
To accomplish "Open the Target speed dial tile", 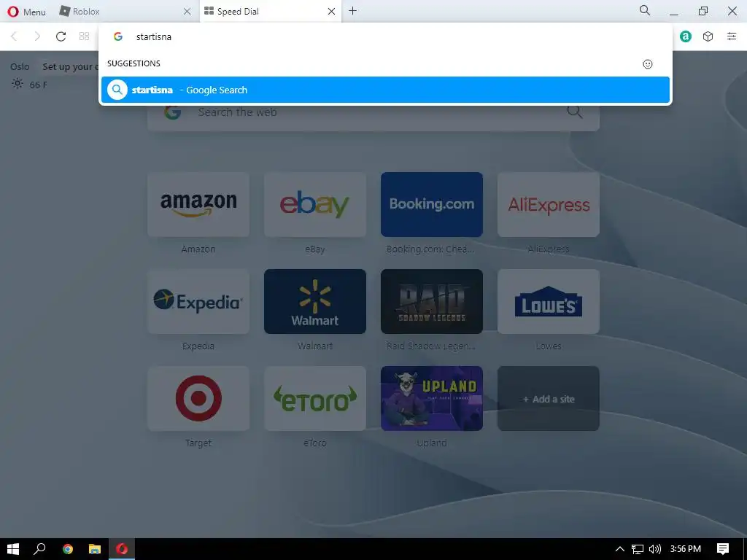I will click(x=198, y=399).
